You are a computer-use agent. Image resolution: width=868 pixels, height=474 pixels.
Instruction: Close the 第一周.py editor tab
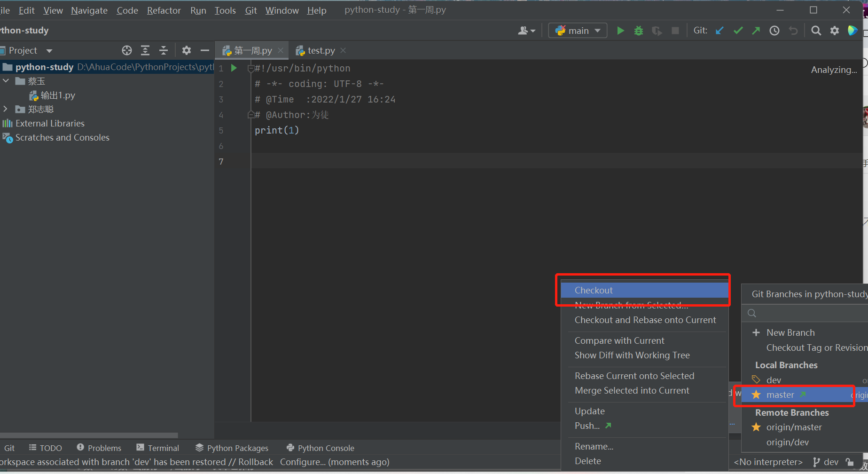(281, 50)
